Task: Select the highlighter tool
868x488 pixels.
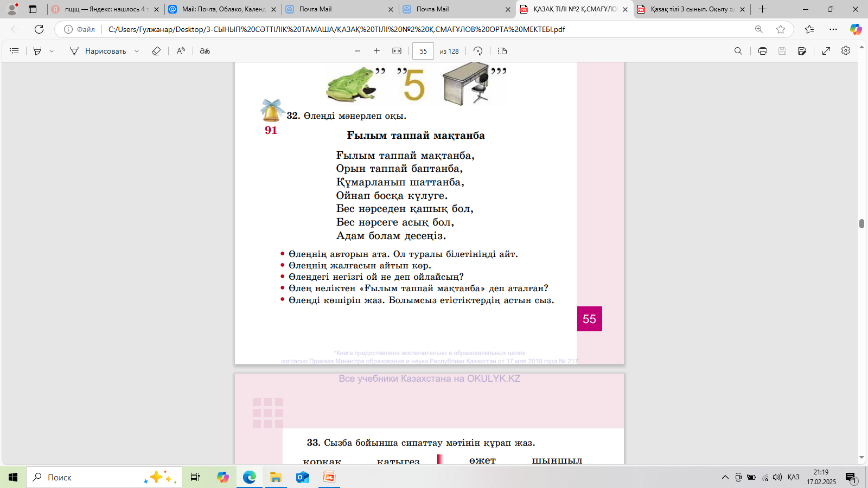Action: click(37, 51)
